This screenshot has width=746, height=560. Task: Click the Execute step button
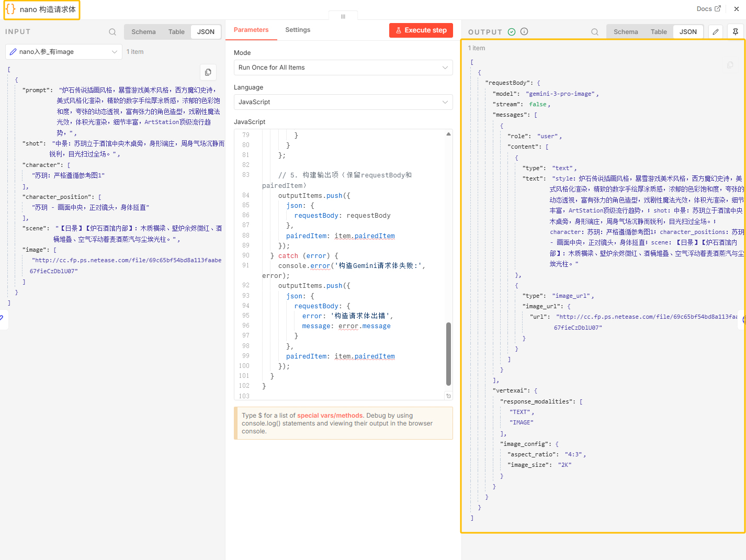[421, 30]
